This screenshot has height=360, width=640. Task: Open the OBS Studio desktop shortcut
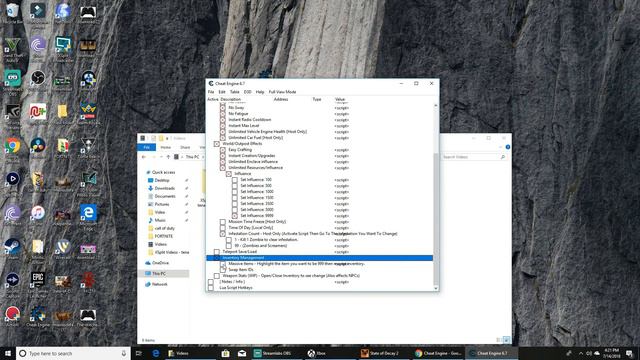coord(38,78)
